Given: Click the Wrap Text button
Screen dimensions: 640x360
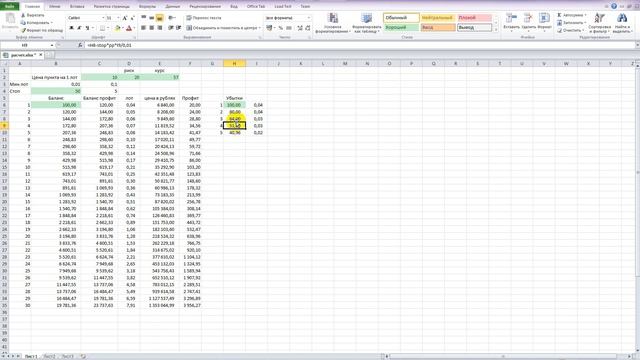Looking at the screenshot, I should click(204, 18).
